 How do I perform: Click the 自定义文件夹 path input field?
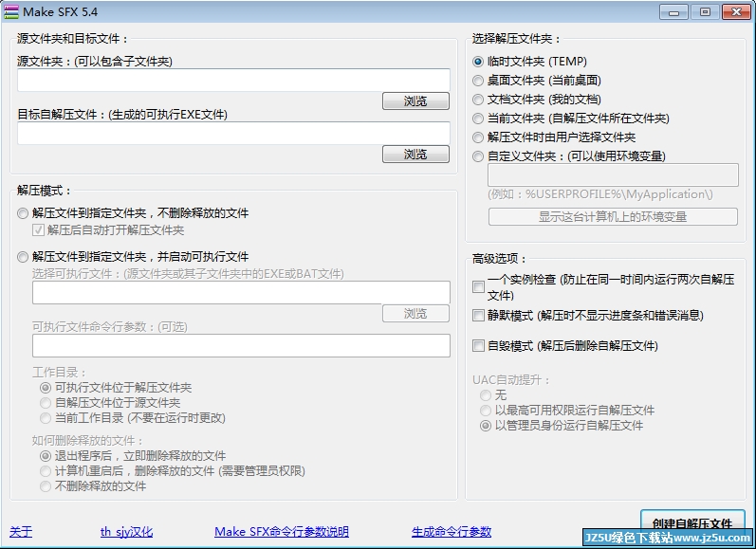pyautogui.click(x=613, y=175)
